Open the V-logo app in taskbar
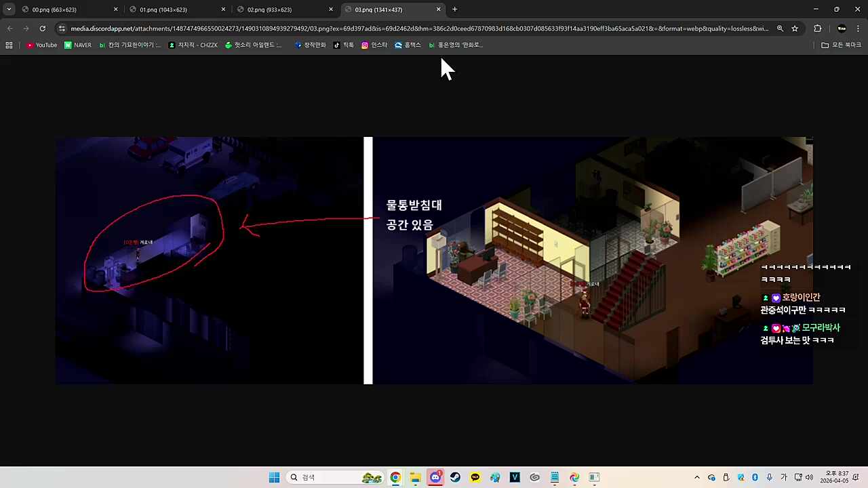The image size is (868, 488). pos(515,477)
